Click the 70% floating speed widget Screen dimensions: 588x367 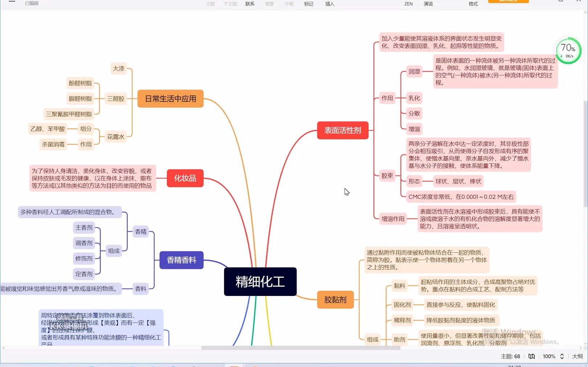568,50
